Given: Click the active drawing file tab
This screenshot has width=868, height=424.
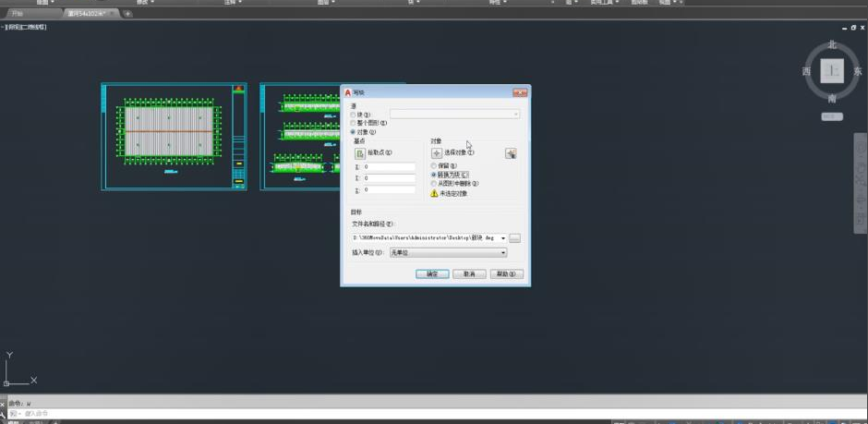Looking at the screenshot, I should 91,13.
